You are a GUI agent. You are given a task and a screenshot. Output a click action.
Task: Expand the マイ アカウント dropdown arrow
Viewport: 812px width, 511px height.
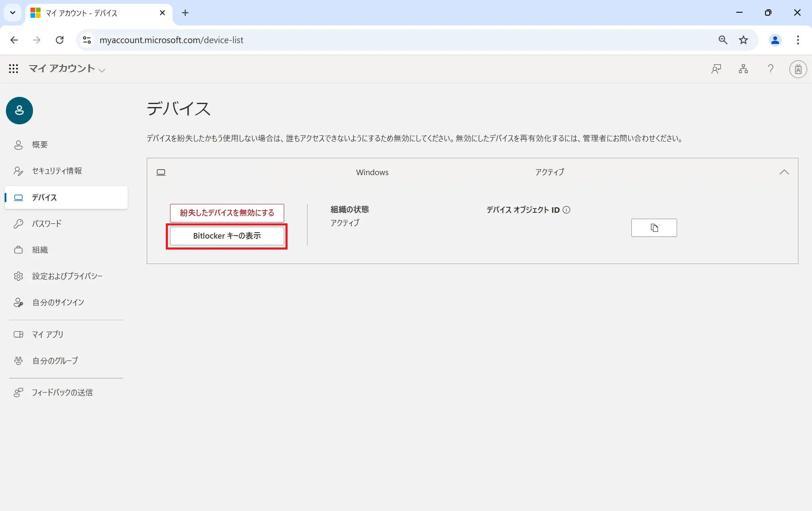tap(102, 70)
